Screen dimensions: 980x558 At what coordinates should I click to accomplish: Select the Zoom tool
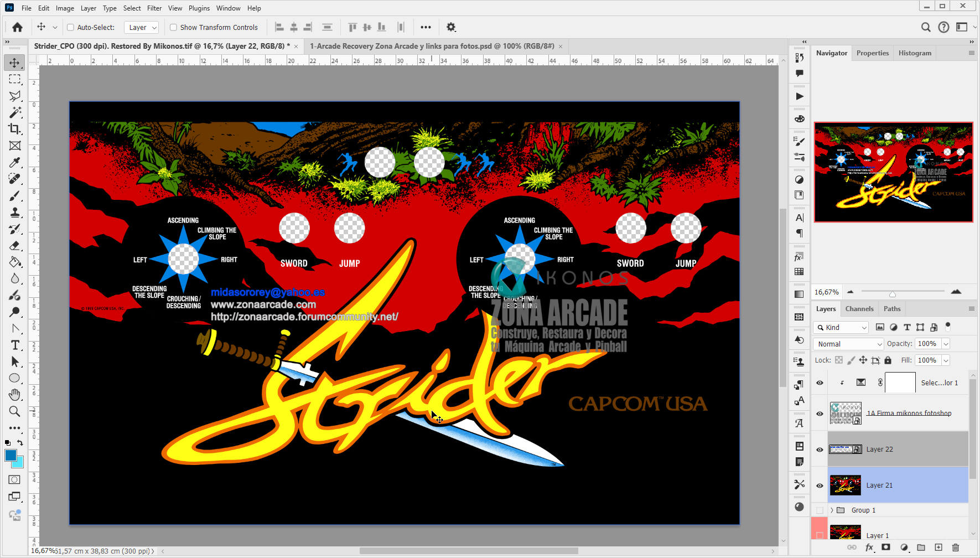tap(14, 411)
